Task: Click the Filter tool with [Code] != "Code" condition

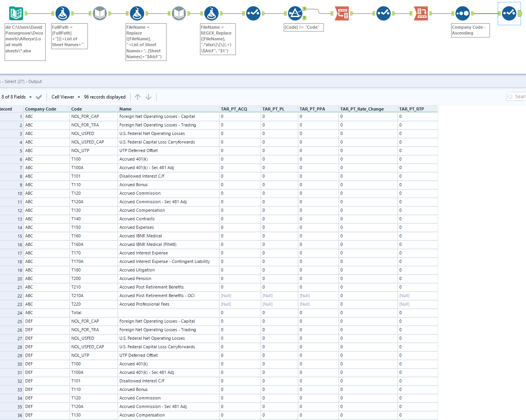Action: click(295, 13)
